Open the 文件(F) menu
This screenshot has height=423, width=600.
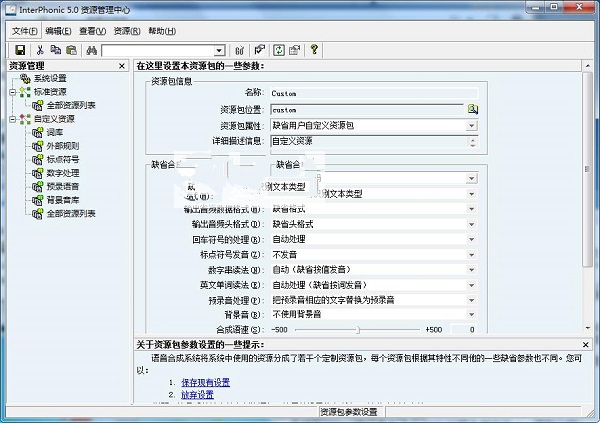pos(24,31)
